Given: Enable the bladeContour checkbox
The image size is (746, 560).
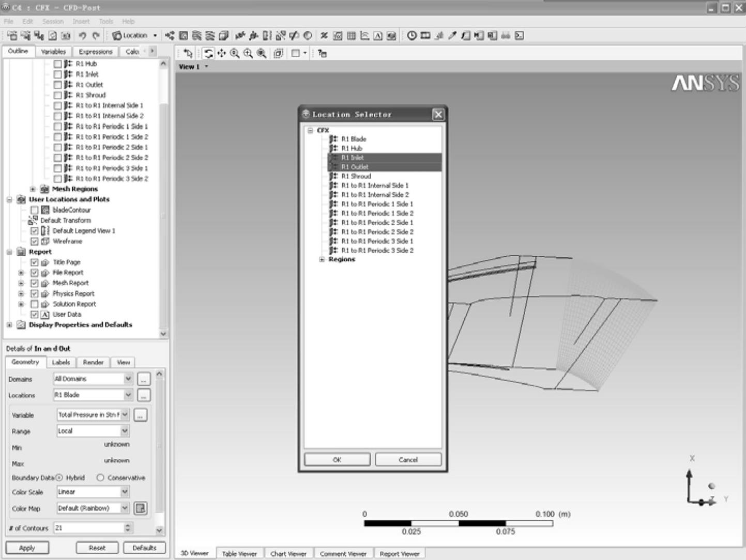Looking at the screenshot, I should [35, 210].
